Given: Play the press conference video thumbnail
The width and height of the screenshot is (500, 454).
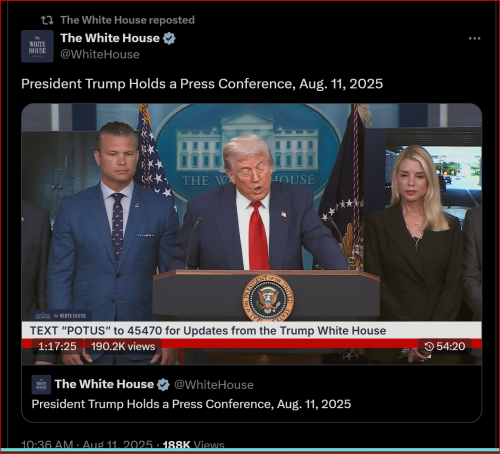Looking at the screenshot, I should coord(252,233).
